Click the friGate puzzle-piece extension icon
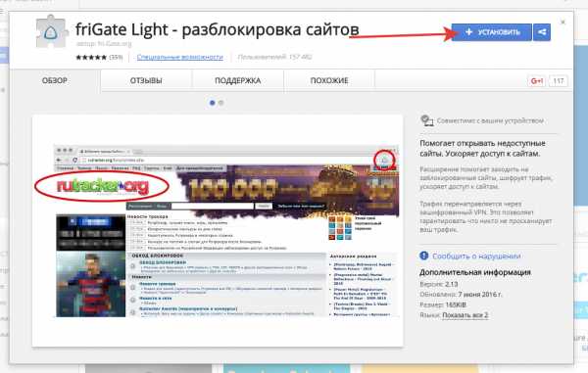588x373 pixels. tap(51, 32)
